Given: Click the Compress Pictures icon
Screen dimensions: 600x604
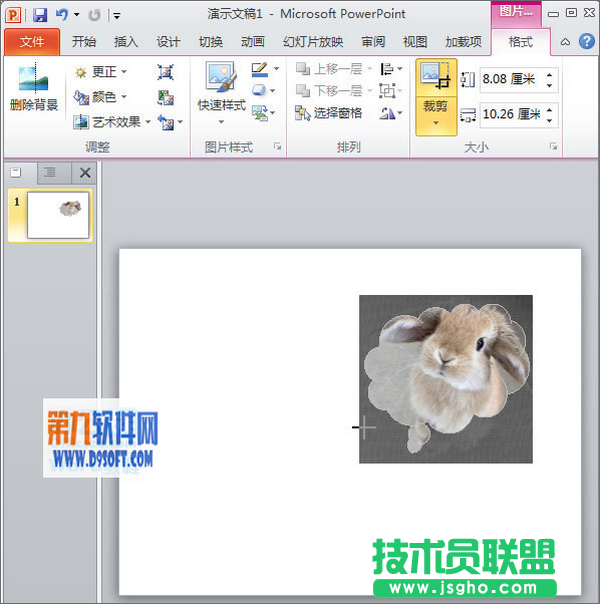Looking at the screenshot, I should [166, 72].
